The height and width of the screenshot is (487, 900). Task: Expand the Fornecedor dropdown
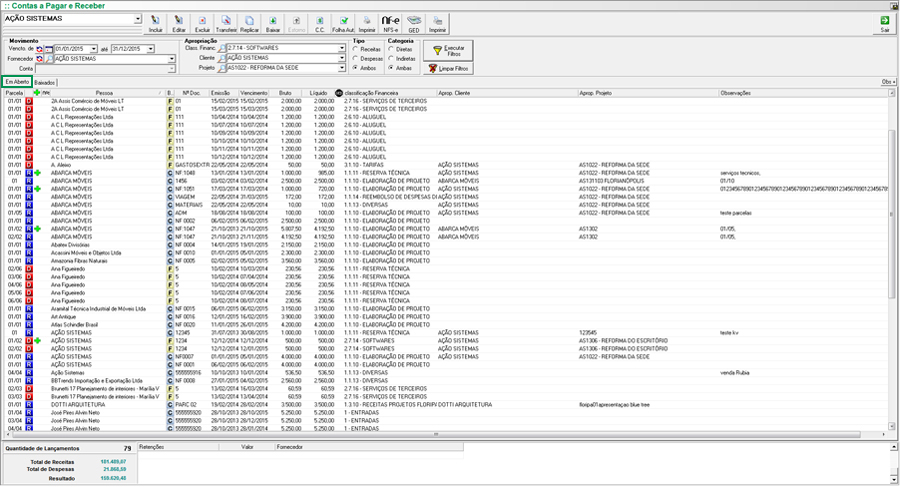click(173, 58)
